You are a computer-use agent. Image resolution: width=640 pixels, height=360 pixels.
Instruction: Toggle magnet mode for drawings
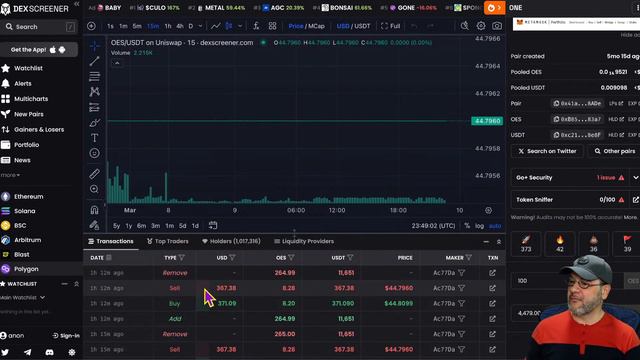[94, 210]
